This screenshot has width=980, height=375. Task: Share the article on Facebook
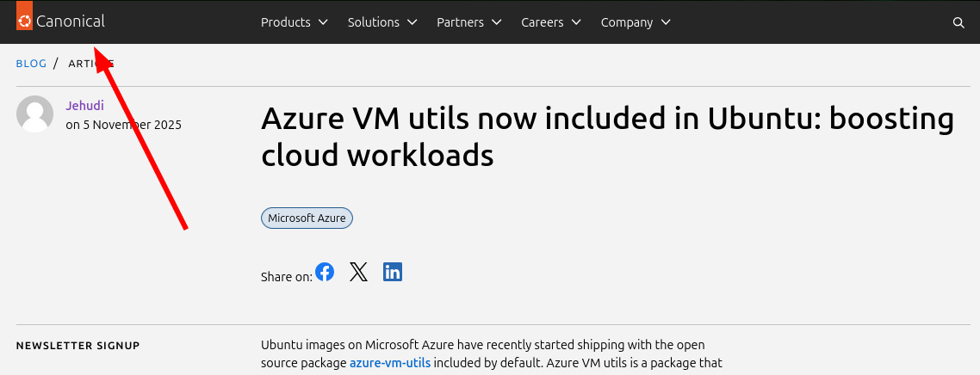325,273
